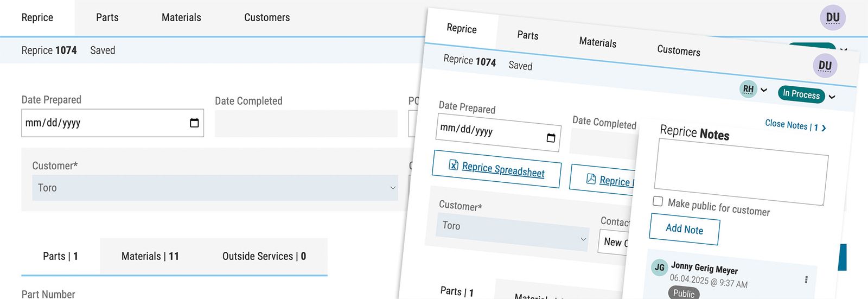Click the Excel icon on Reprice Spreadsheet
The image size is (868, 299).
pyautogui.click(x=454, y=165)
